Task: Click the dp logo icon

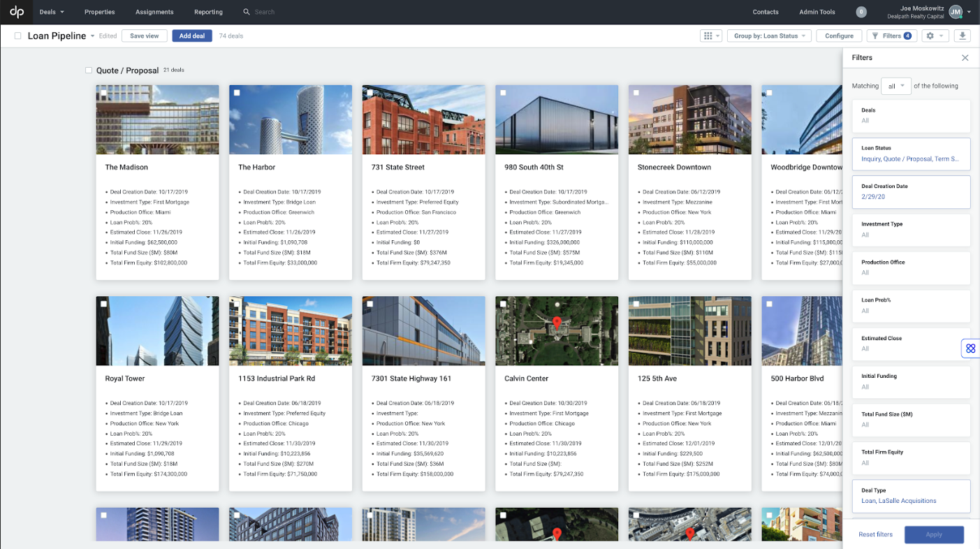Action: (x=15, y=12)
